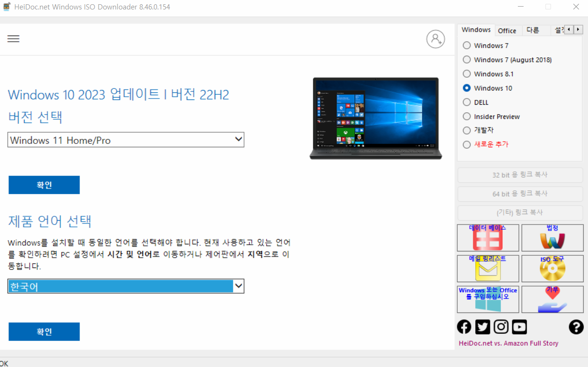Select the Windows 10 radio option
Screen dimensions: 588x367
click(488, 88)
